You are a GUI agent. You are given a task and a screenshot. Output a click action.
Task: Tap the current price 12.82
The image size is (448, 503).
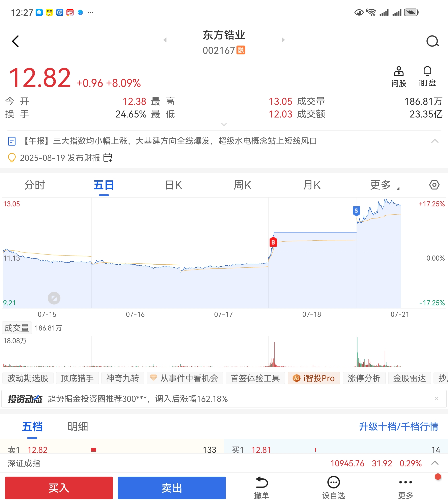[40, 78]
